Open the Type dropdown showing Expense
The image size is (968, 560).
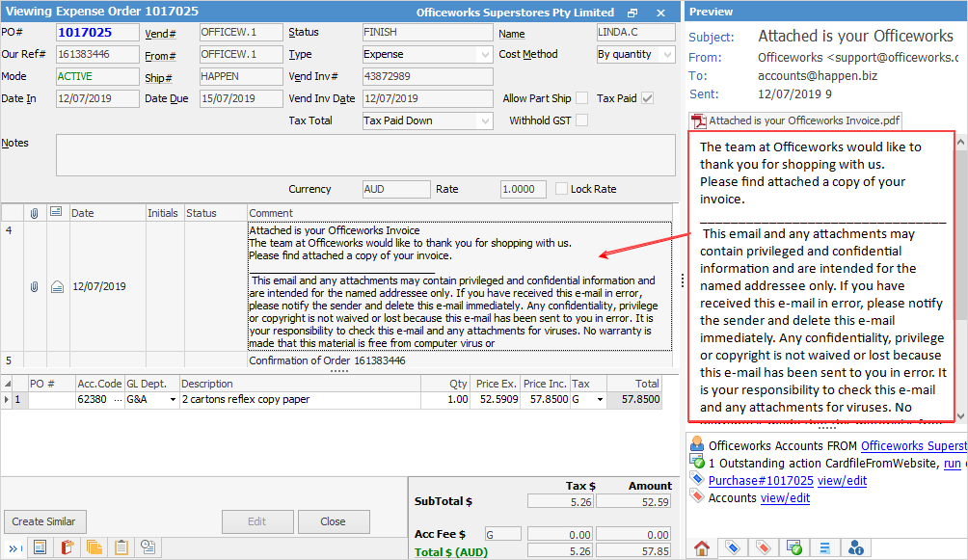pyautogui.click(x=427, y=55)
